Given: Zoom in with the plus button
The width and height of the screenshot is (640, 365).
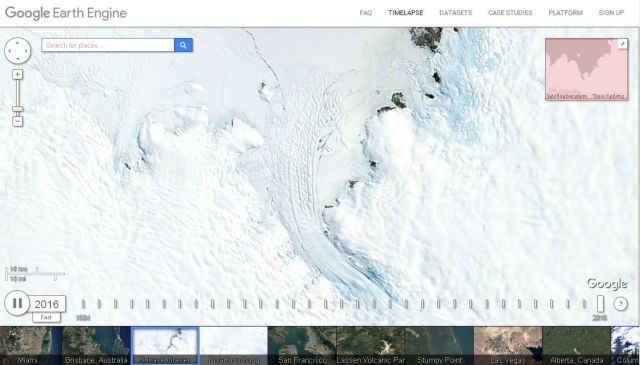Looking at the screenshot, I should 17,74.
